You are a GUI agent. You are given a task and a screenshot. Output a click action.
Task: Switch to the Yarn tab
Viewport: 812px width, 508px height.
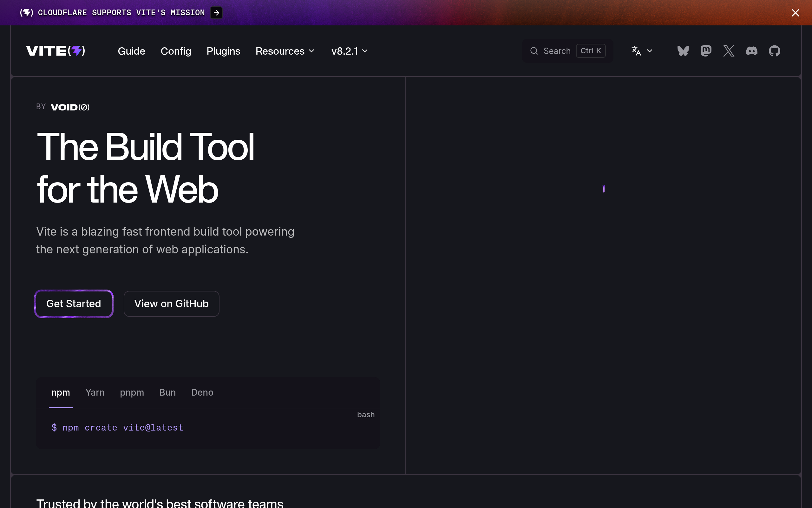(x=95, y=392)
